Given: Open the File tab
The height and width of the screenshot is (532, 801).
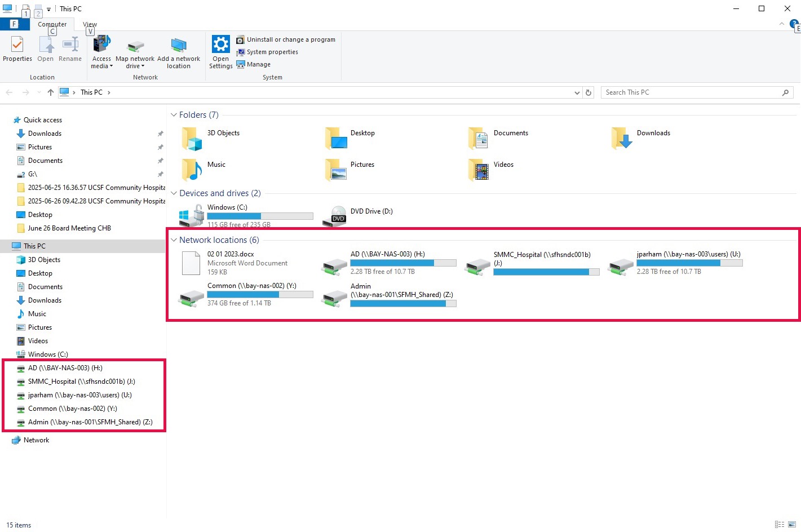Looking at the screenshot, I should pyautogui.click(x=15, y=24).
